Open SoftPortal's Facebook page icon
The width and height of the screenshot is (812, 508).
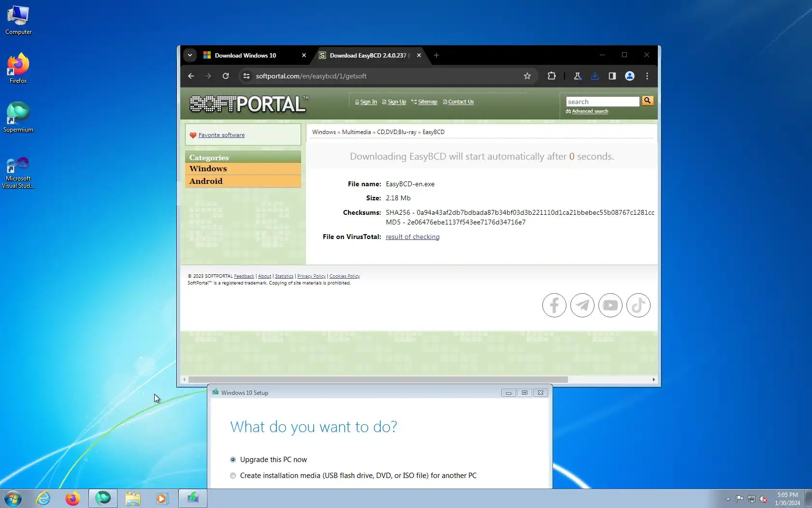pos(554,305)
